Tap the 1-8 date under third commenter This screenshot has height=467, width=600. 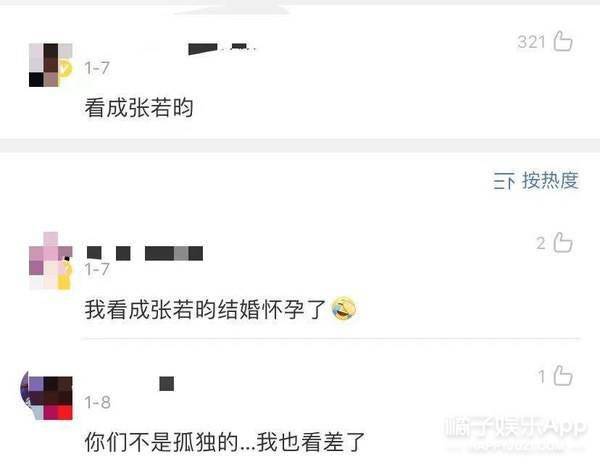click(98, 402)
